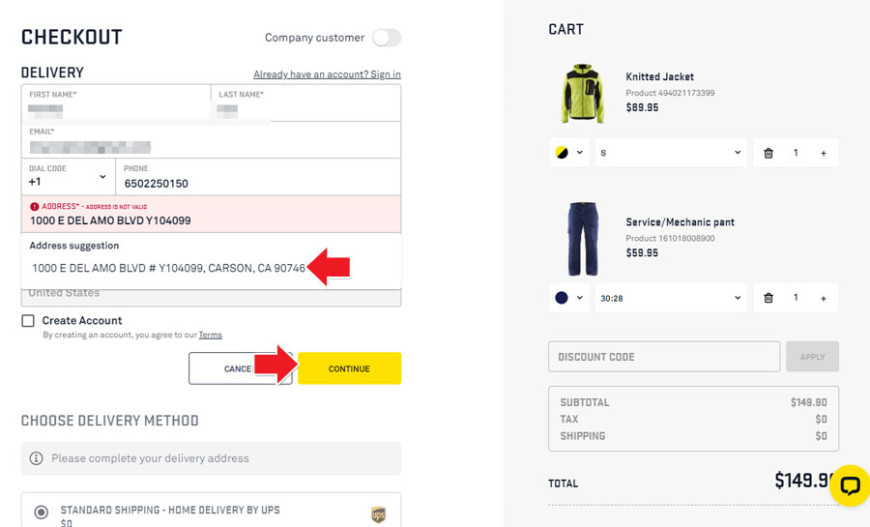Check the Create Account checkbox
The width and height of the screenshot is (870, 527).
coord(28,321)
